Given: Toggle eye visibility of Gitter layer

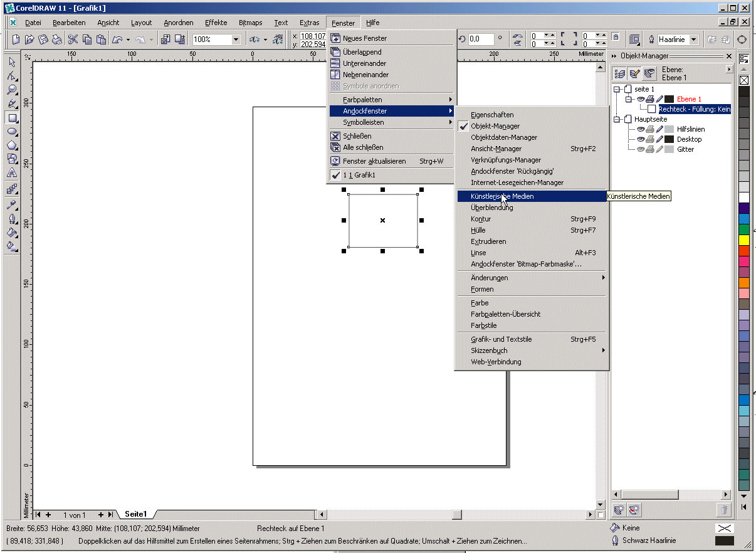Looking at the screenshot, I should [x=641, y=149].
